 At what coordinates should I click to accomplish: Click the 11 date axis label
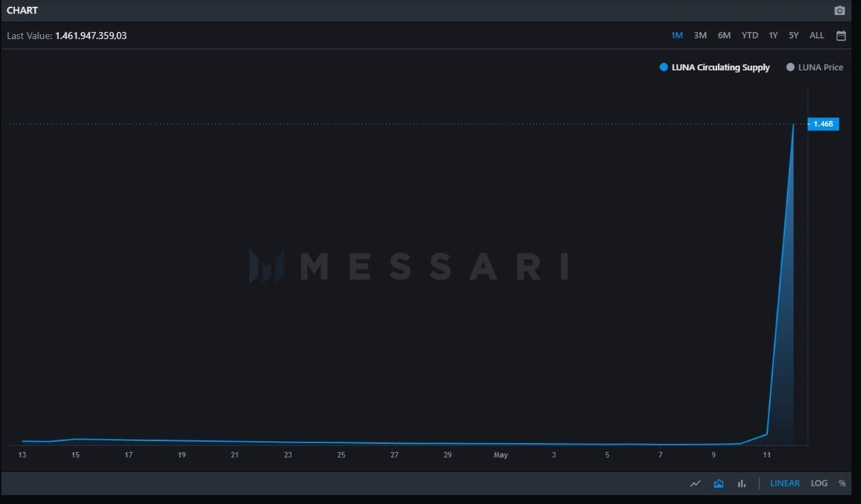point(767,455)
